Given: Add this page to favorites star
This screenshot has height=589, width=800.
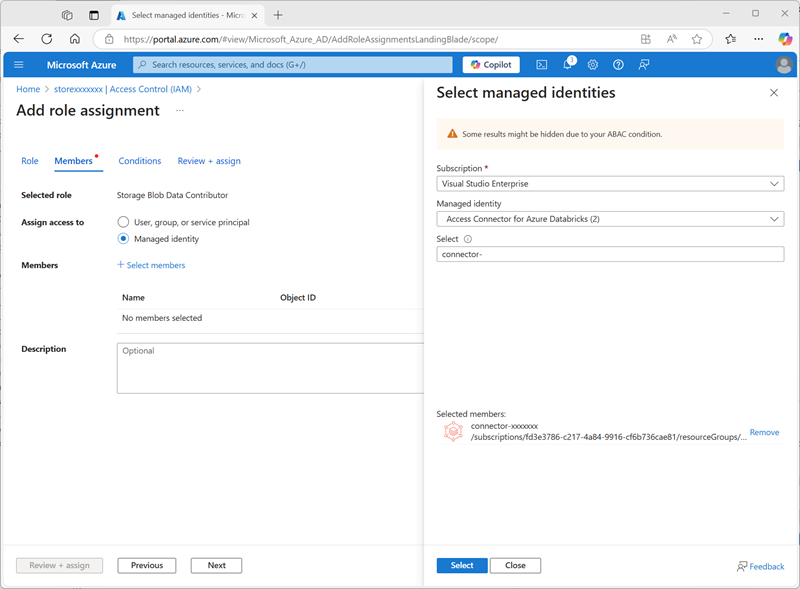Looking at the screenshot, I should [697, 39].
